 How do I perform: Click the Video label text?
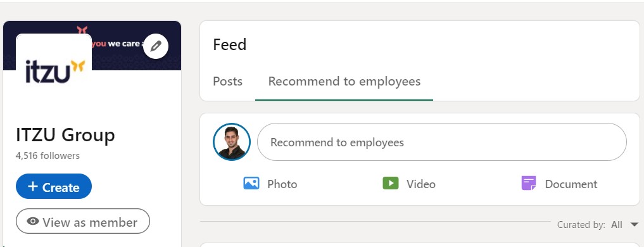tap(421, 184)
